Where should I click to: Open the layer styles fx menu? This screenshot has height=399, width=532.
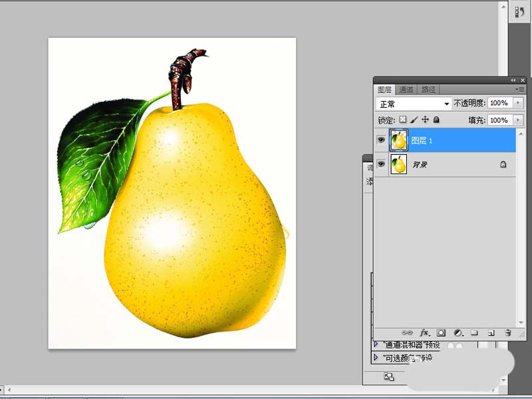(424, 332)
